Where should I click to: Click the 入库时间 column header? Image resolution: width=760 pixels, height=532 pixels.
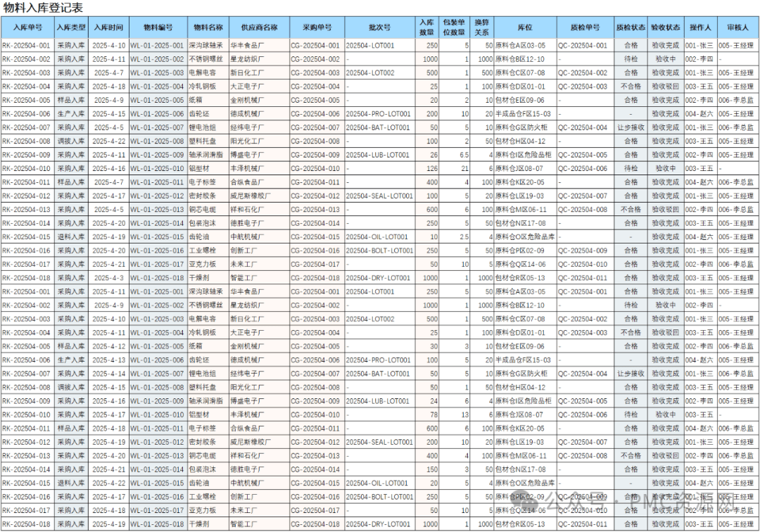108,27
